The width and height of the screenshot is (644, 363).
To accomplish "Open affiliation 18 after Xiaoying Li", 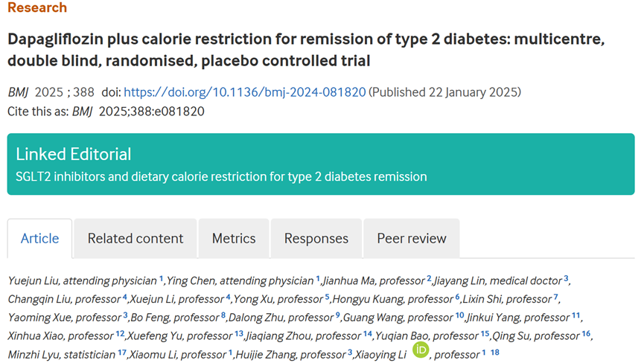I will [495, 353].
